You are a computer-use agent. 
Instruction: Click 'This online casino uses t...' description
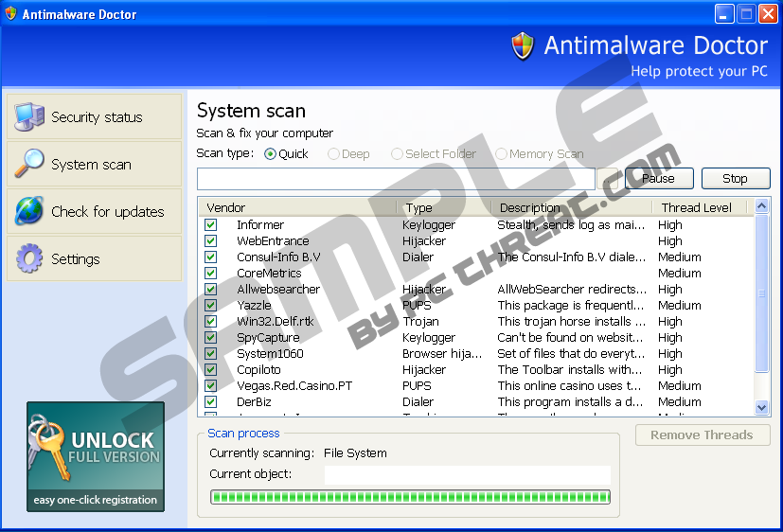[569, 386]
